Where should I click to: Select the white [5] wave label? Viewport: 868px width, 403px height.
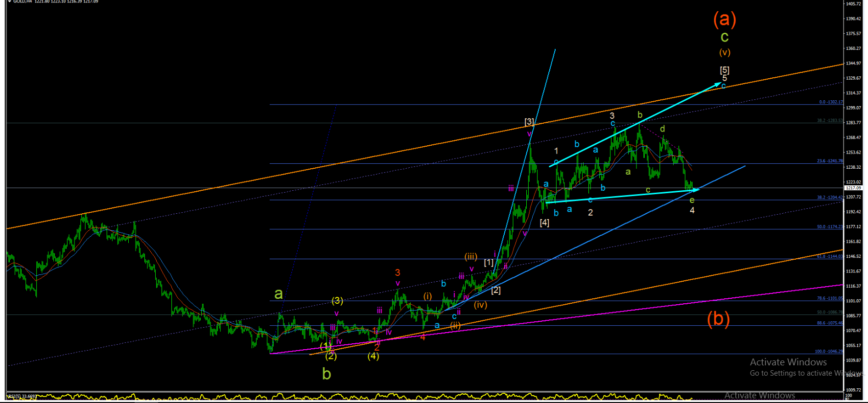[x=725, y=70]
